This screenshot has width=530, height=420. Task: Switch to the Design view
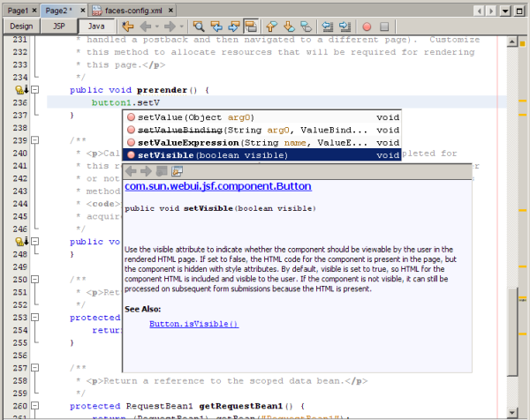click(21, 26)
